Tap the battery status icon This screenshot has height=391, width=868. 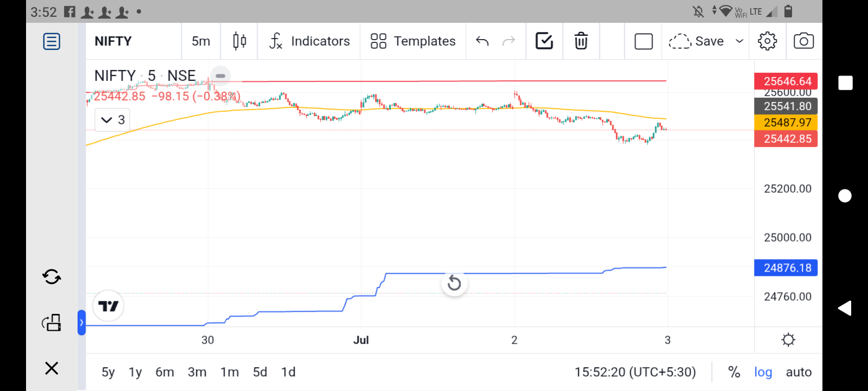point(789,11)
